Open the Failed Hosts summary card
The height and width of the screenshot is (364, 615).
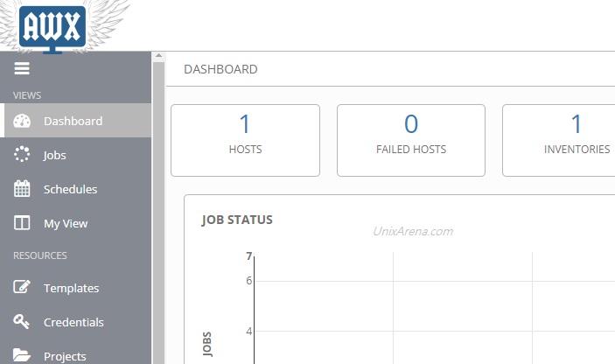410,140
